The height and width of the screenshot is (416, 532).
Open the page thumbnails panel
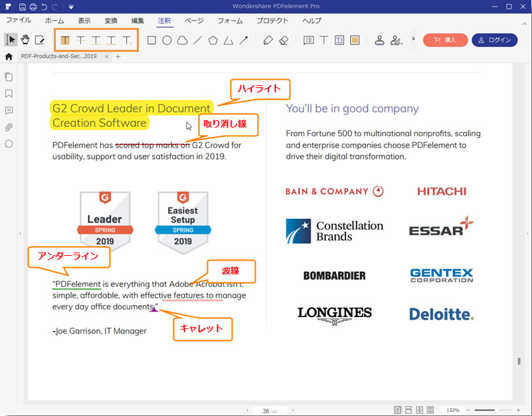click(x=9, y=77)
